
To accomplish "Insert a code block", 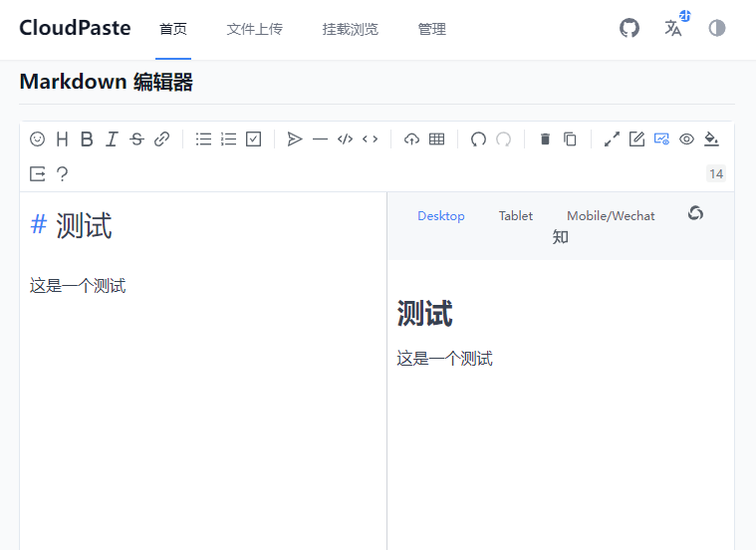I will point(346,139).
